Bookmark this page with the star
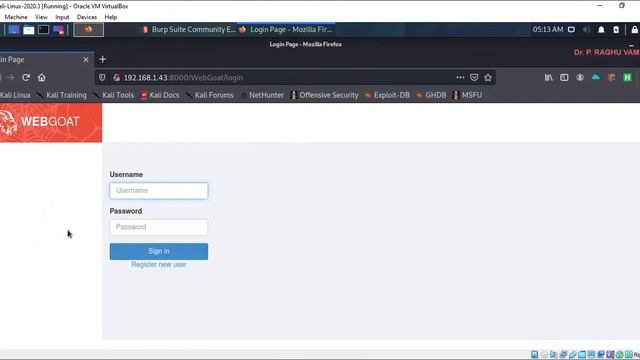Viewport: 640px width, 360px height. click(x=488, y=78)
